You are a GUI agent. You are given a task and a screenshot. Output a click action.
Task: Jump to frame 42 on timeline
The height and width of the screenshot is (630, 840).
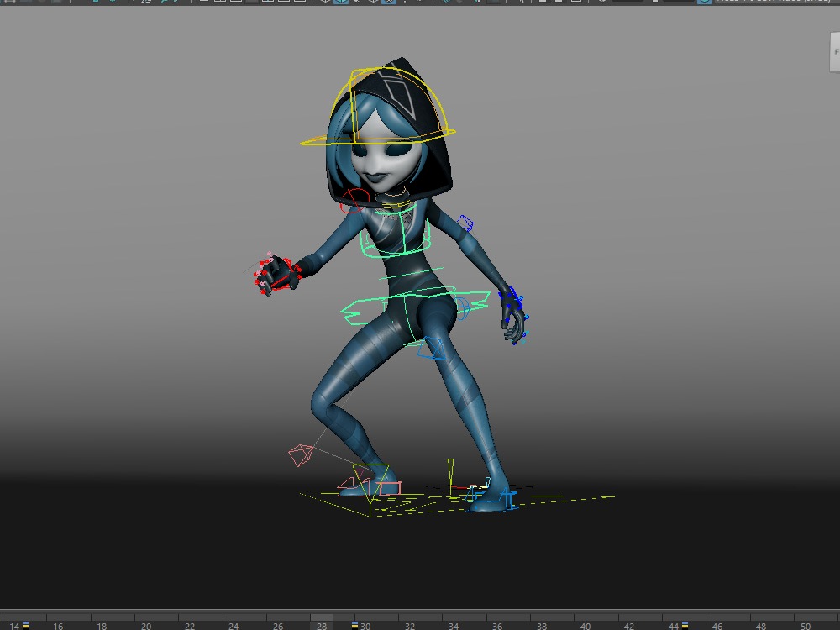coord(629,626)
